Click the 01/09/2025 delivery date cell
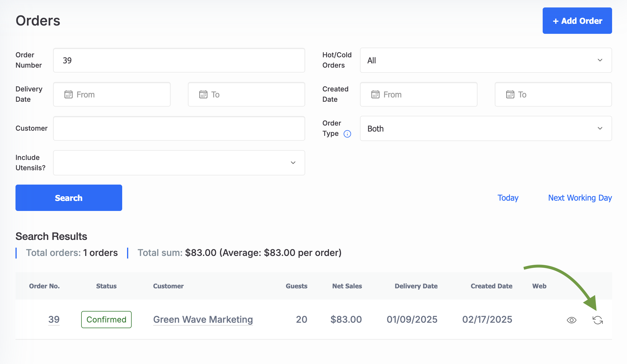Image resolution: width=627 pixels, height=364 pixels. (x=412, y=319)
